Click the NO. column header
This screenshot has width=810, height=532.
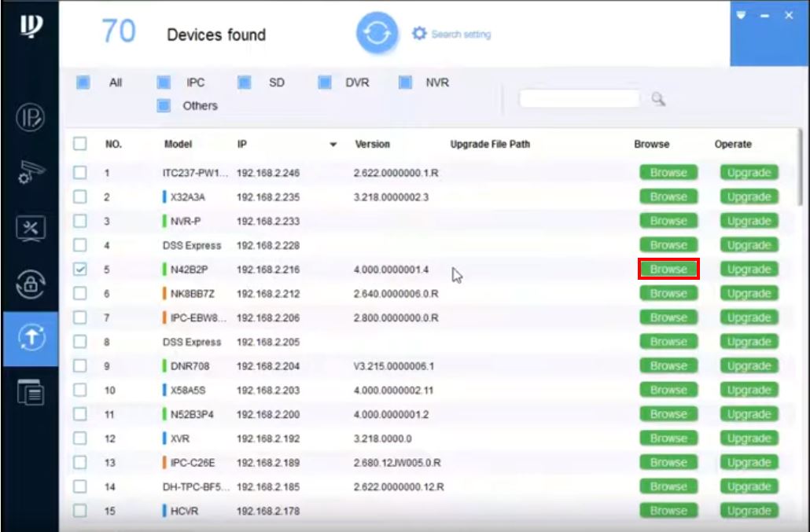coord(113,144)
